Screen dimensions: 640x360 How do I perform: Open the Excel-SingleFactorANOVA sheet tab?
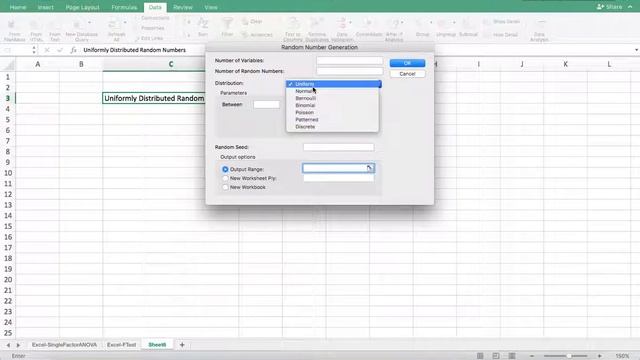tap(64, 345)
